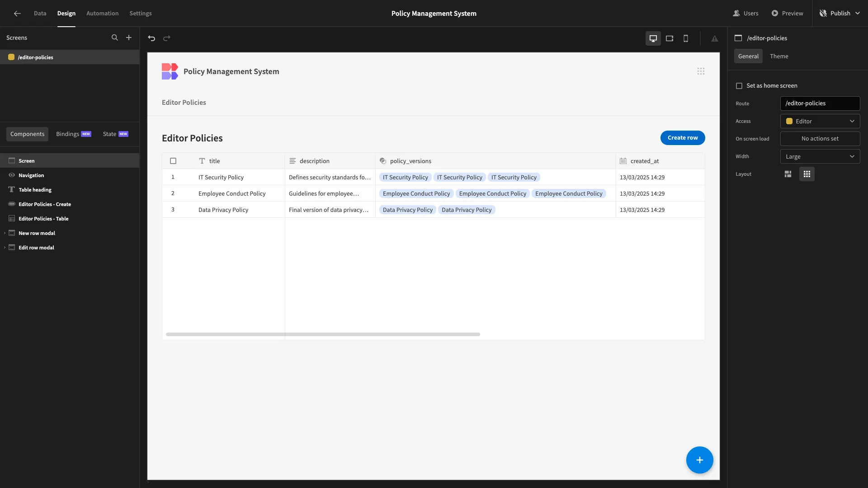Select the stacked layout icon
This screenshot has width=868, height=488.
[788, 174]
